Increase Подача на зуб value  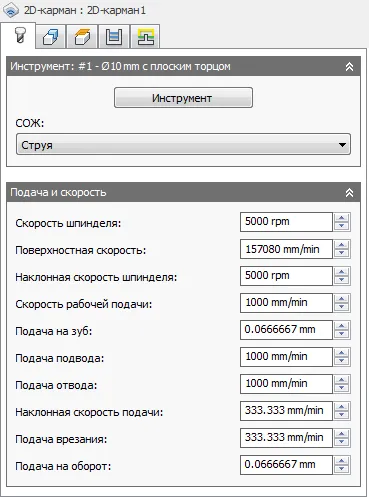click(x=342, y=326)
